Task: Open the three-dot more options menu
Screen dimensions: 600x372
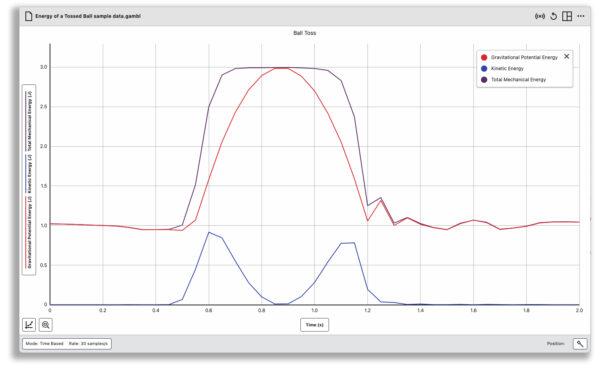Action: coord(581,16)
